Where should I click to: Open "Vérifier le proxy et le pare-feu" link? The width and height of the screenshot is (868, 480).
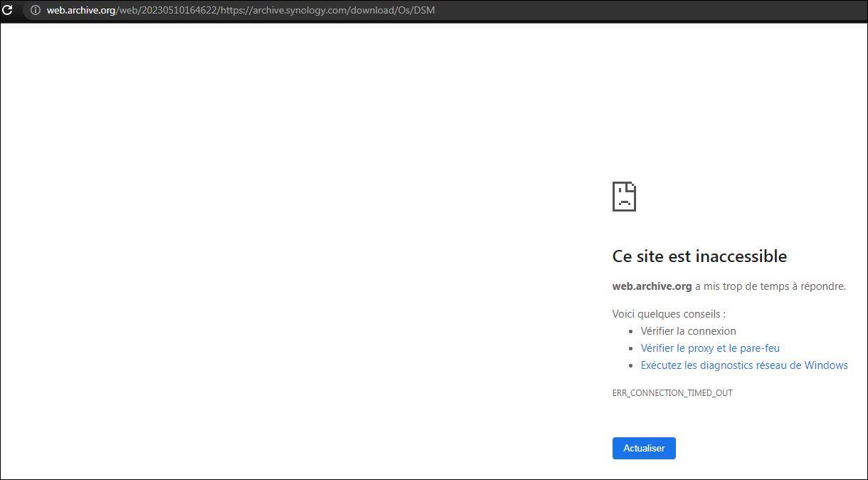pos(710,348)
